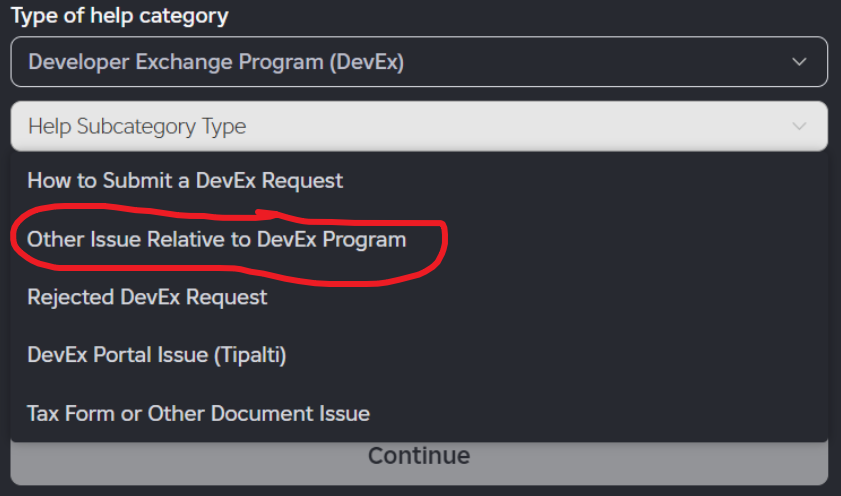
Task: Select the option for a rejected request
Action: (147, 297)
